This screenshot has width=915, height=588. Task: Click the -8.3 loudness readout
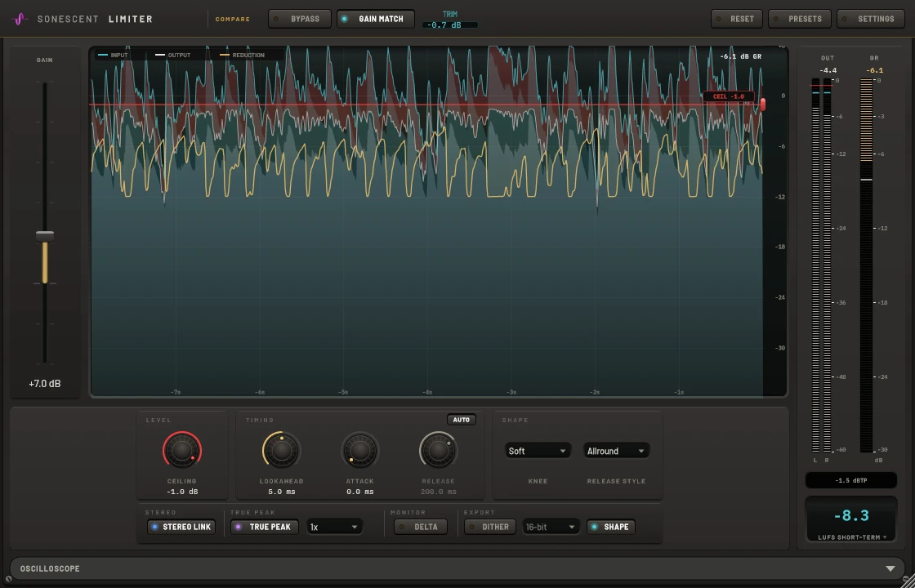click(x=850, y=515)
